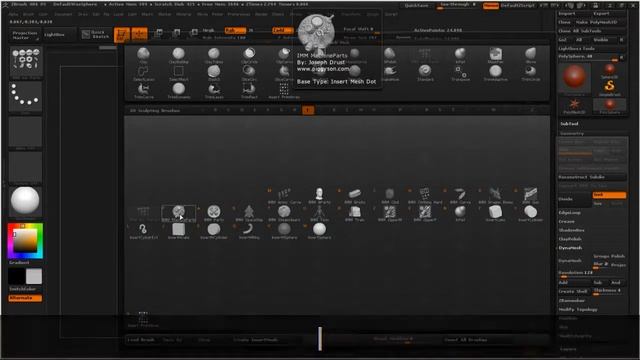Toggle Edit mode in the top shelf

122,35
